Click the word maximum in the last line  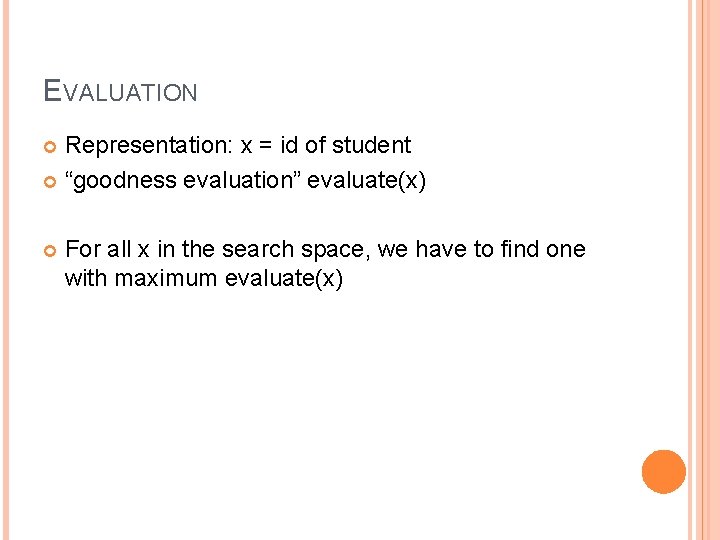click(166, 278)
